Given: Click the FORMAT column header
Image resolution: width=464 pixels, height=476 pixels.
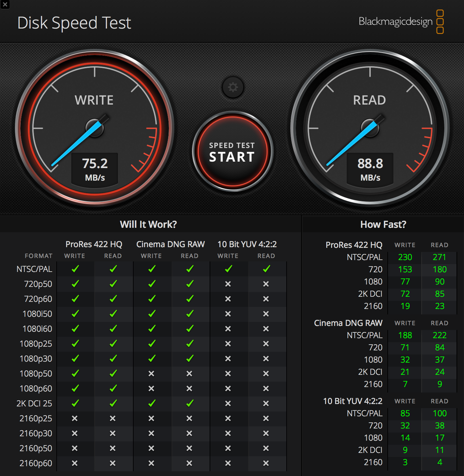Looking at the screenshot, I should [x=39, y=256].
